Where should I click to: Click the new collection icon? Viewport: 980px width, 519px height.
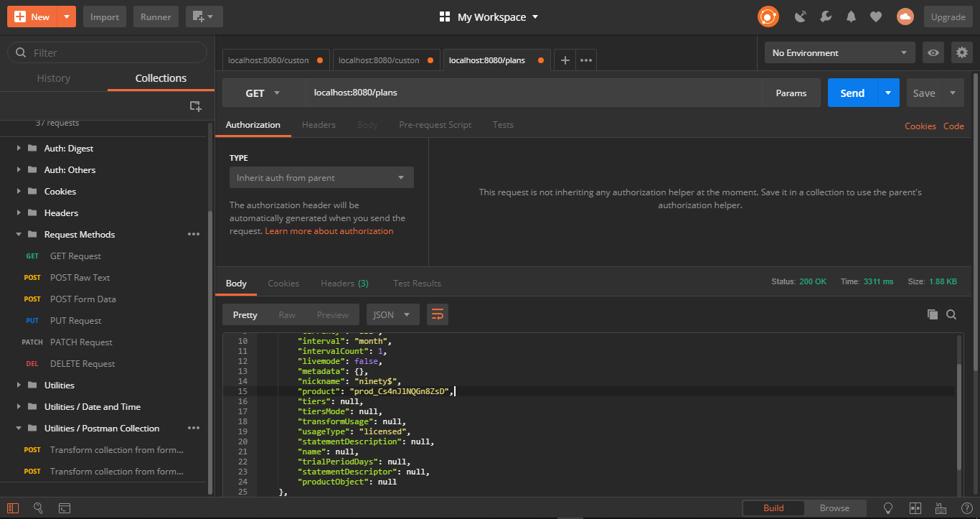195,106
